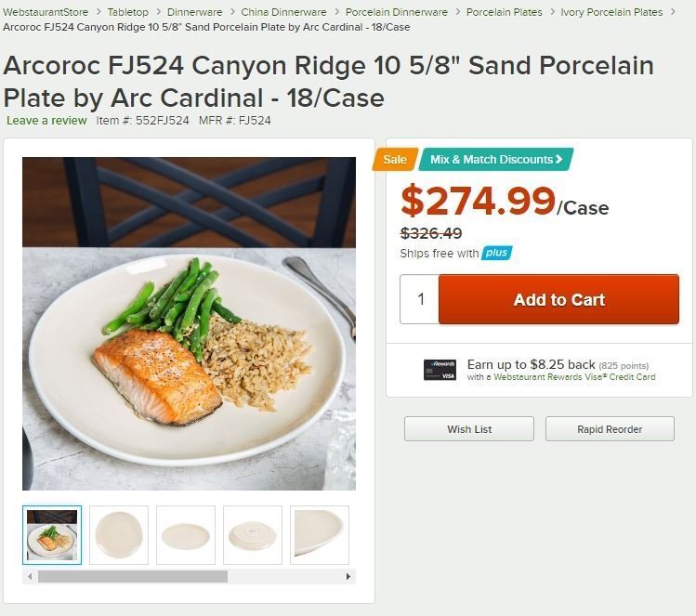
Task: Click the Rapid Reorder button
Action: coord(610,429)
